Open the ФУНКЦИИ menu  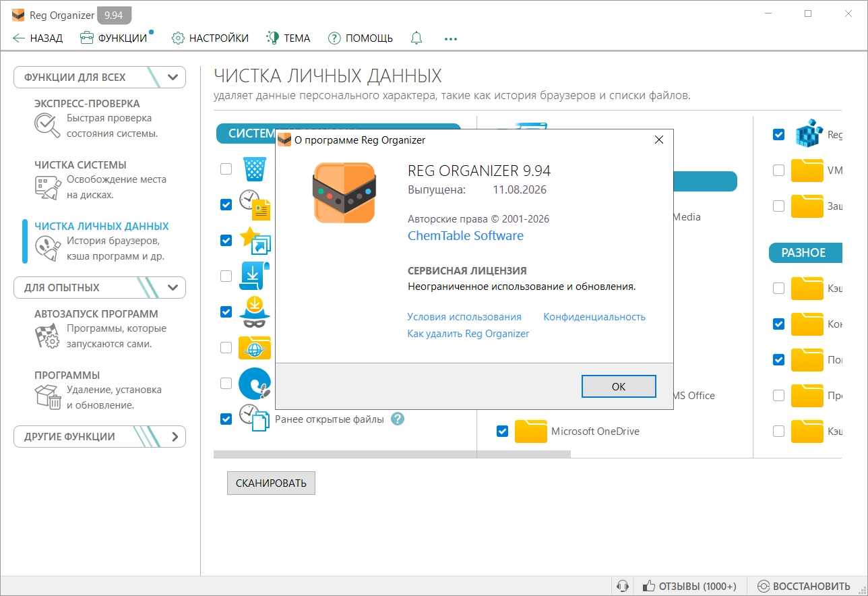tap(114, 38)
